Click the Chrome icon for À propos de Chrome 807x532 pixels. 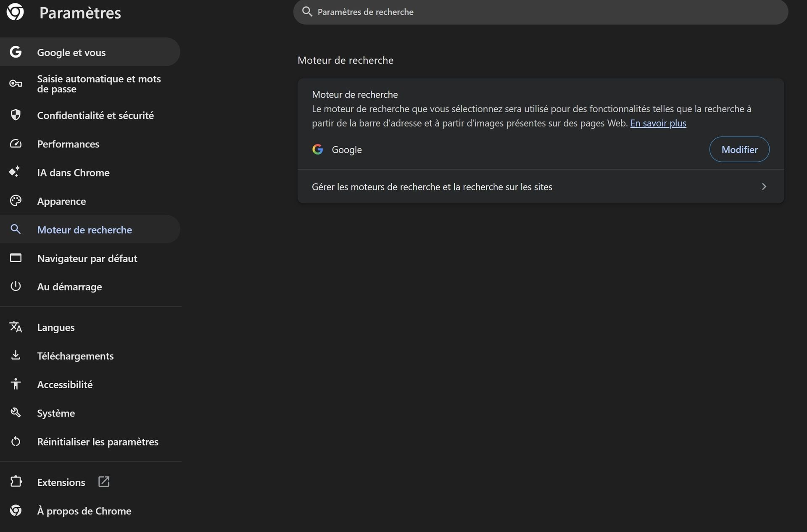(16, 510)
